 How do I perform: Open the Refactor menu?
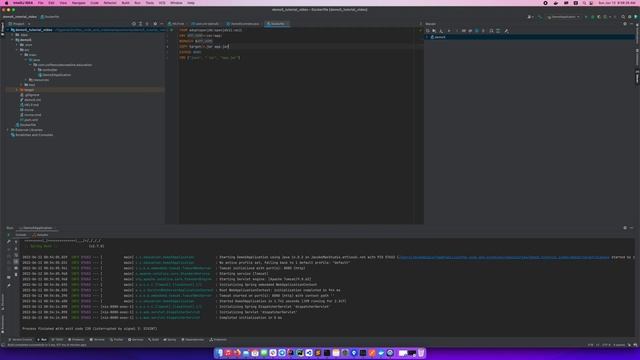(110, 3)
